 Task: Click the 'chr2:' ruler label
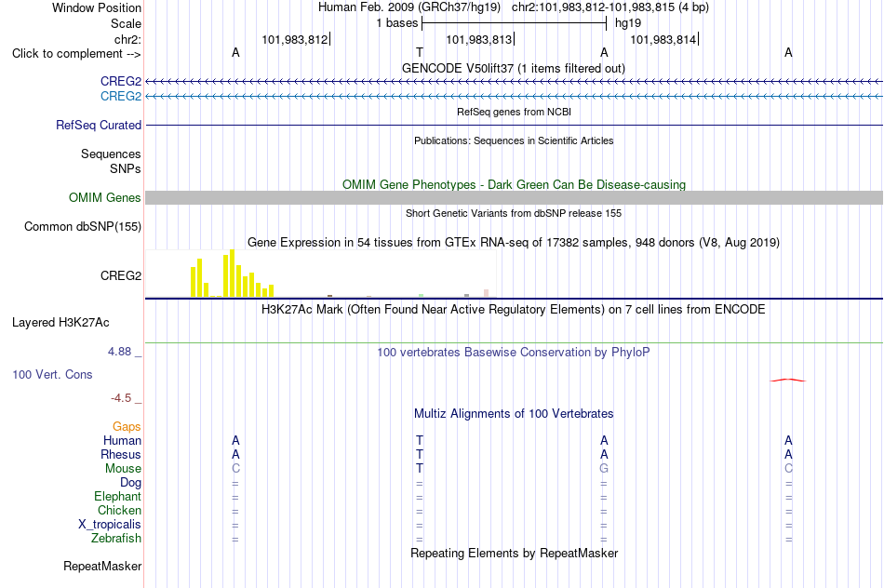127,39
